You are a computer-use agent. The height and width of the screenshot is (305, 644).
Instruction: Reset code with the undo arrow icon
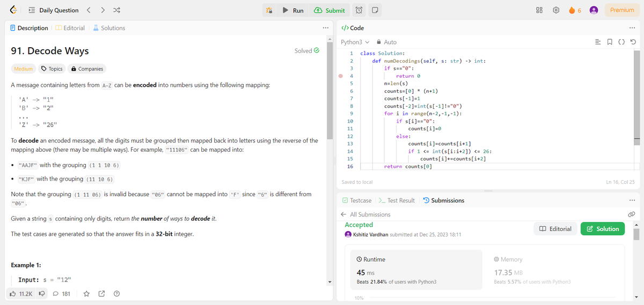[x=633, y=42]
